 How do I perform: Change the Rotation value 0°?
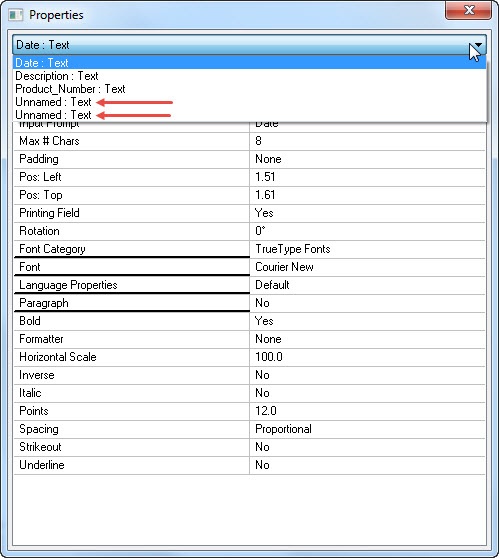point(367,231)
